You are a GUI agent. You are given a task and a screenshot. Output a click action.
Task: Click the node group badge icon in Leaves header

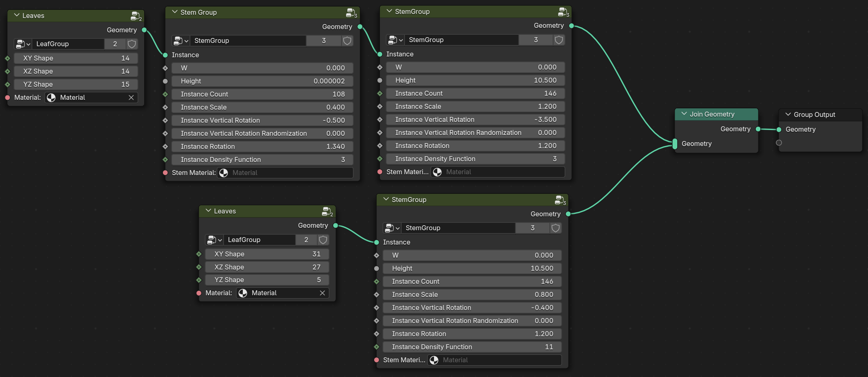coord(136,16)
